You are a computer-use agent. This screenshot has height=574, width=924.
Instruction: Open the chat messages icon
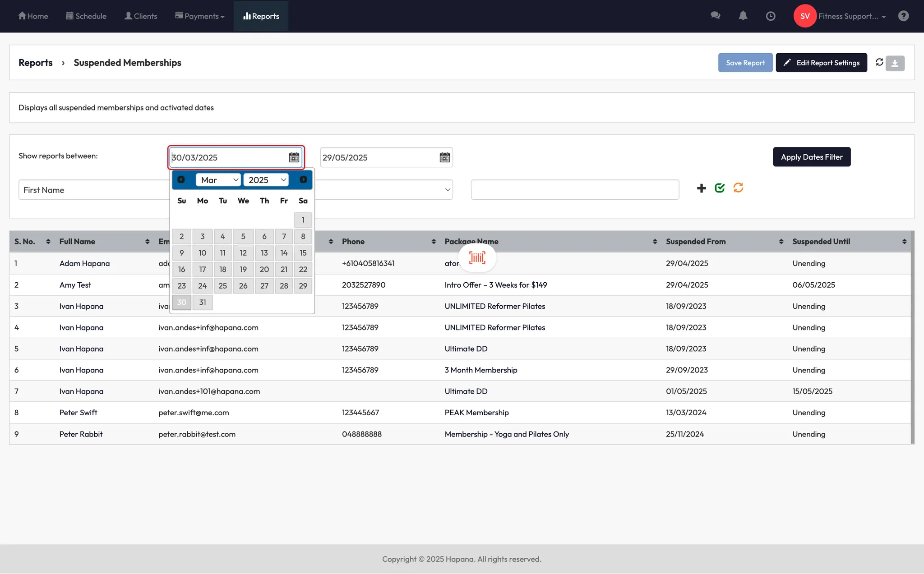(x=715, y=16)
